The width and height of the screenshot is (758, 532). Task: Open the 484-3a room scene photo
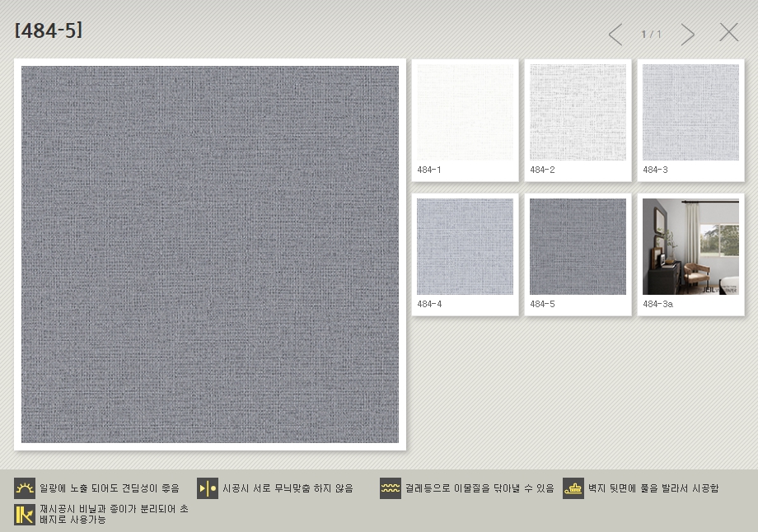[690, 246]
